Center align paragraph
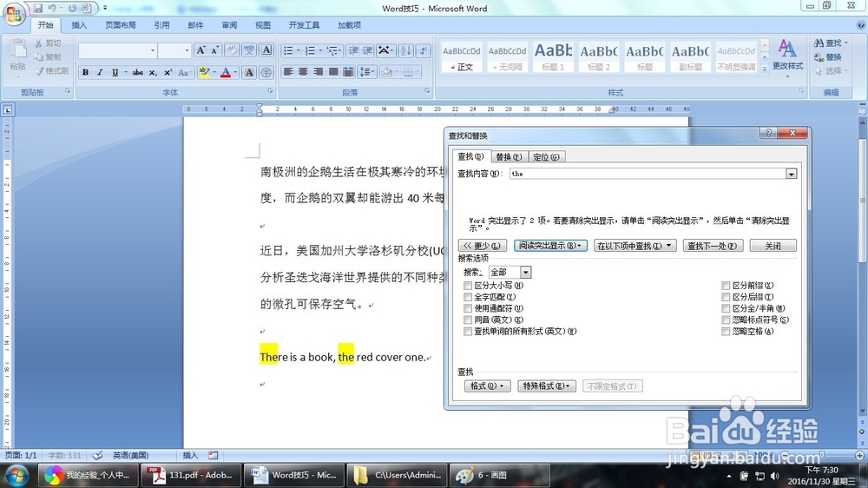Viewport: 868px width, 488px height. pyautogui.click(x=303, y=71)
